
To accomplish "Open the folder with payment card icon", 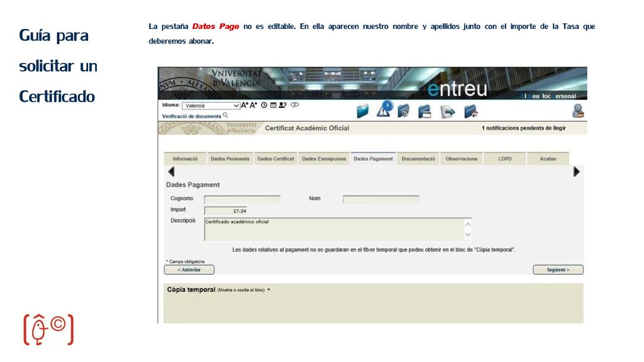I will [425, 111].
